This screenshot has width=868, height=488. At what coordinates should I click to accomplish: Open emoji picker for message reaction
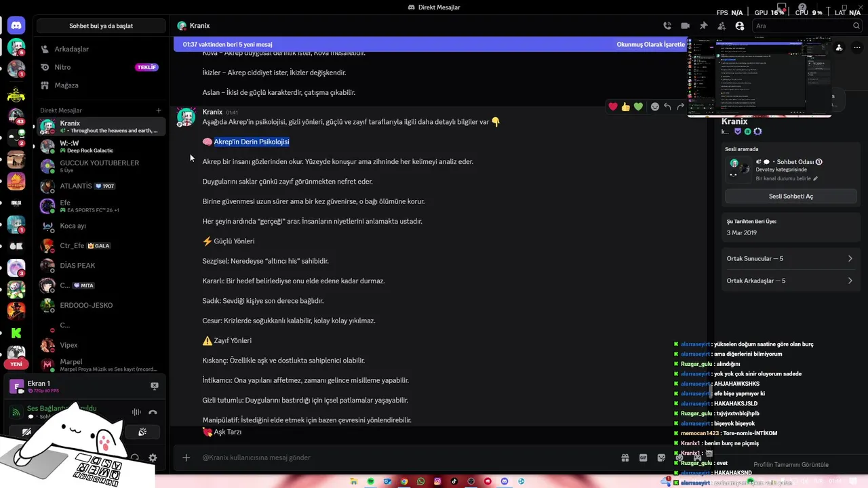(x=654, y=106)
